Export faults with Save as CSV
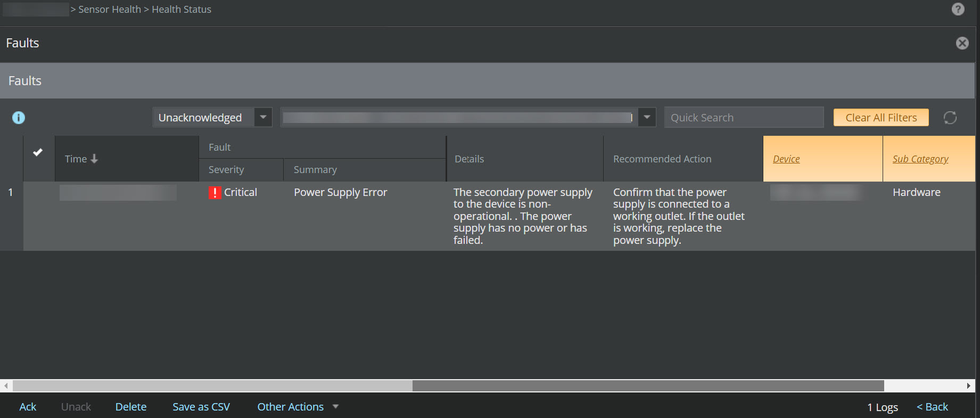980x418 pixels. (201, 407)
